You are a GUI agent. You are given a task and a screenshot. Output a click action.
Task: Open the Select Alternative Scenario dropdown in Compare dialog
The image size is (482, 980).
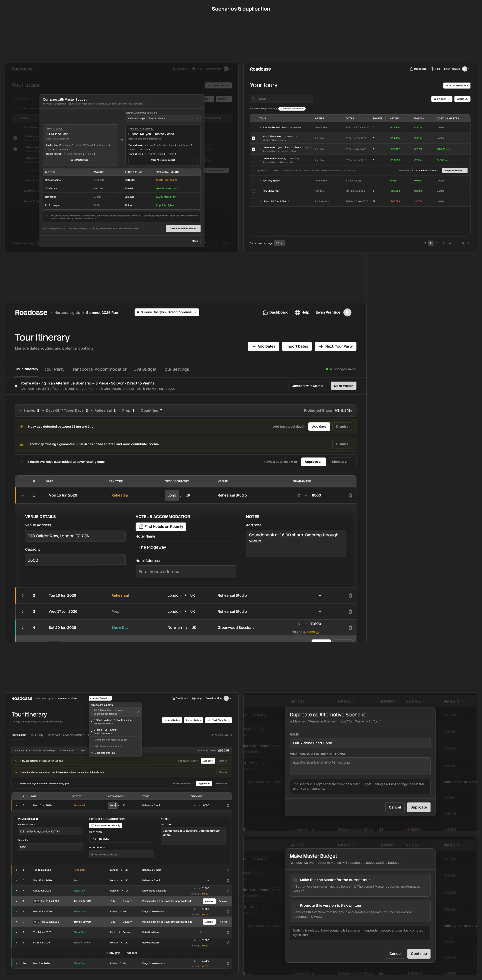point(163,118)
